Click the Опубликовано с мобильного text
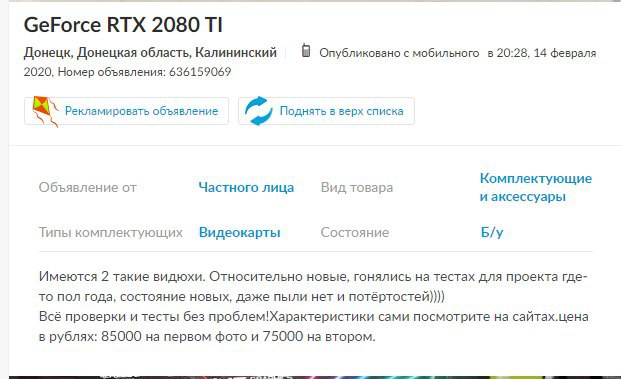Viewport: 621px width, 379px height. (x=399, y=53)
